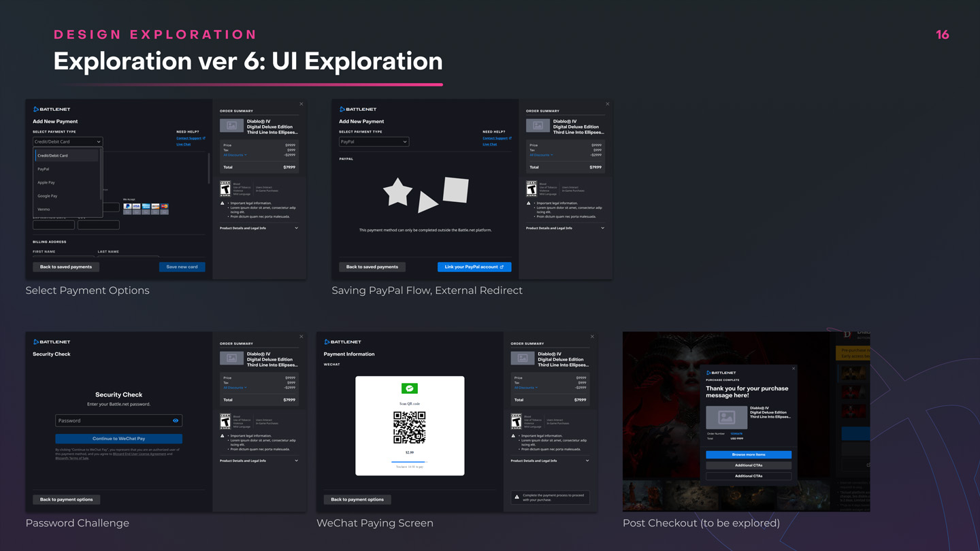
Task: Select PayPal option in payment type list
Action: [x=67, y=169]
